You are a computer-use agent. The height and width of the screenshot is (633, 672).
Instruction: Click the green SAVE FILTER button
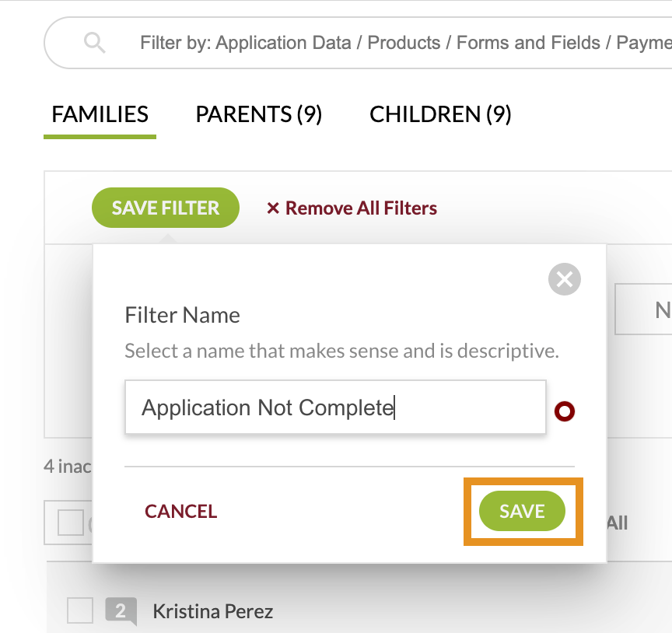coord(166,208)
